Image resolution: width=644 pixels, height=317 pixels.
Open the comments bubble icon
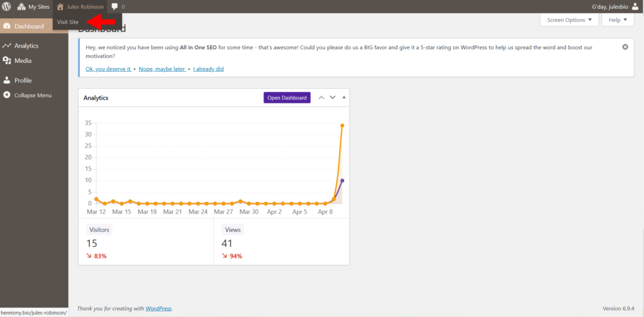[x=114, y=7]
